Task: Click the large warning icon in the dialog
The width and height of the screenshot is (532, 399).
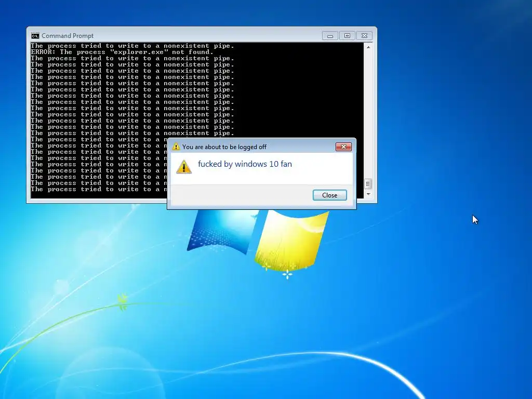Action: click(184, 167)
